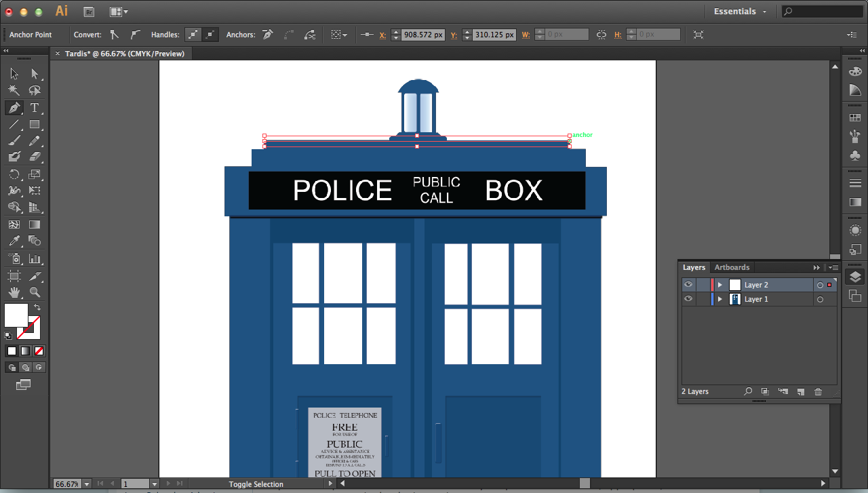868x493 pixels.
Task: Collapse the Layers panel with double arrows
Action: pos(816,267)
